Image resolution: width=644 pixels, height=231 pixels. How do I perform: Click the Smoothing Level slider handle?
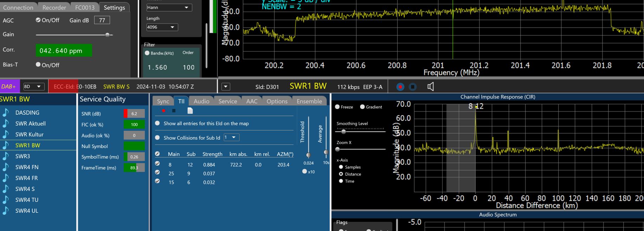pyautogui.click(x=344, y=131)
